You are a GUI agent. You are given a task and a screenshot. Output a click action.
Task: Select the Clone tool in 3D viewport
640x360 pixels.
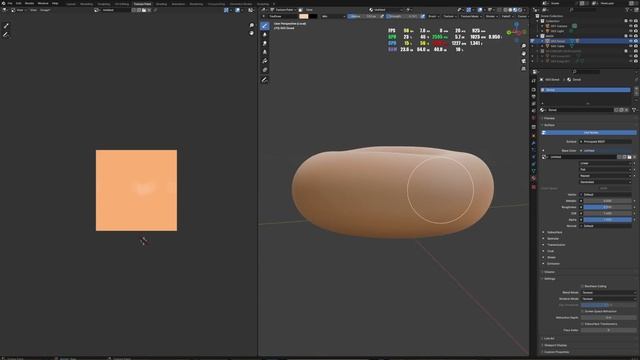coord(265,52)
